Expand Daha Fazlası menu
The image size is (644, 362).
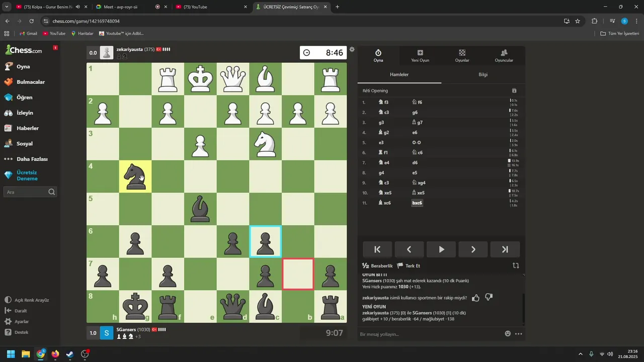tap(30, 159)
